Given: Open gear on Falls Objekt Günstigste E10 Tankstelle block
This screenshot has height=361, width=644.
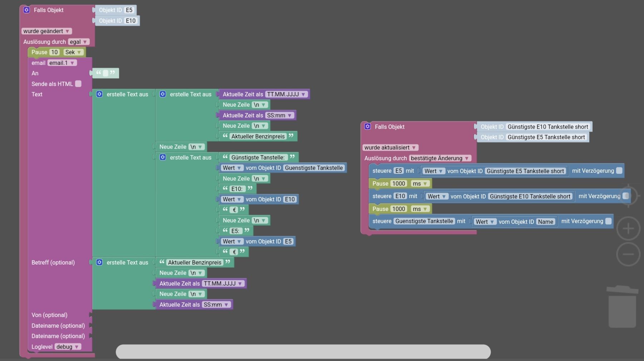Looking at the screenshot, I should (367, 126).
